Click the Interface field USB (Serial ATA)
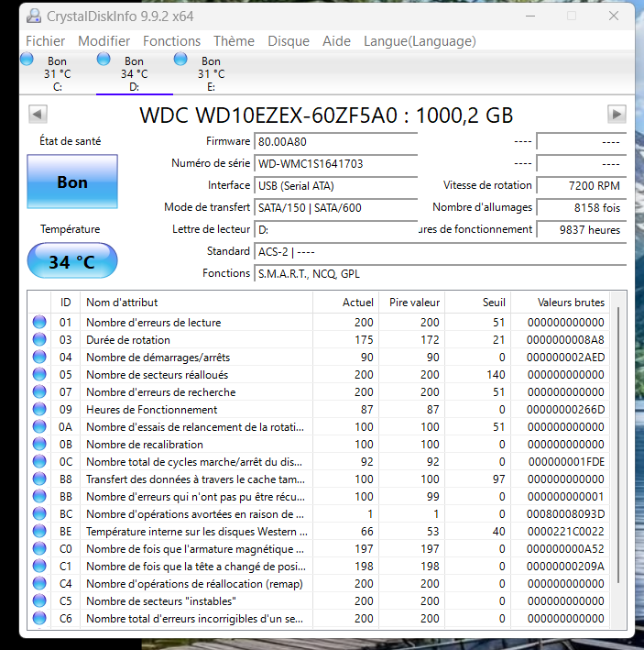The image size is (644, 650). coord(336,186)
